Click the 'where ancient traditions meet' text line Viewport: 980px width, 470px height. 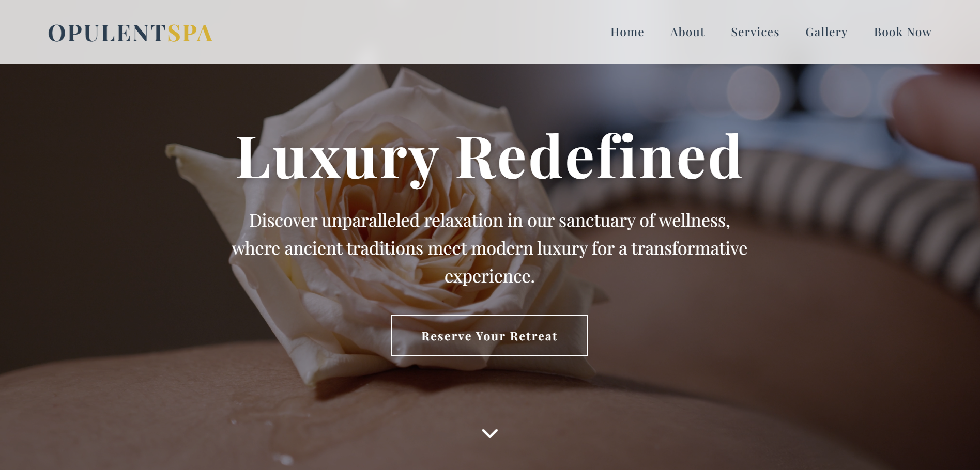[489, 248]
